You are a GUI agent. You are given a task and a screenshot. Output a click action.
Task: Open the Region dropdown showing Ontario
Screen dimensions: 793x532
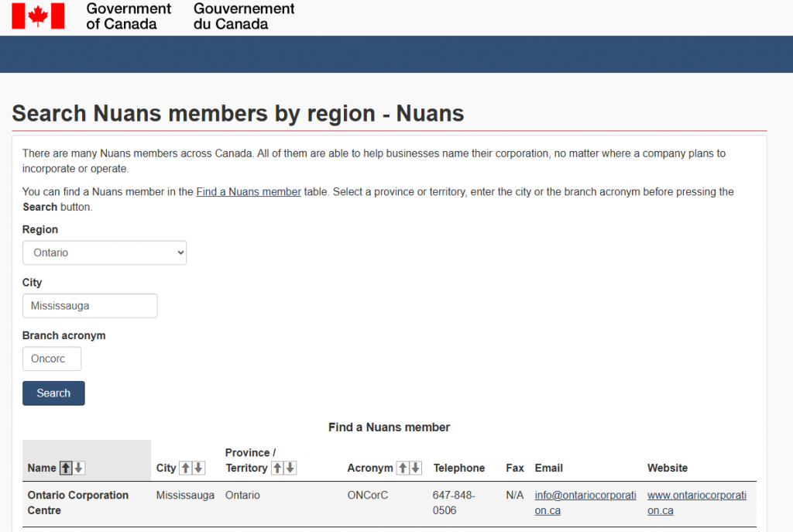pos(105,253)
